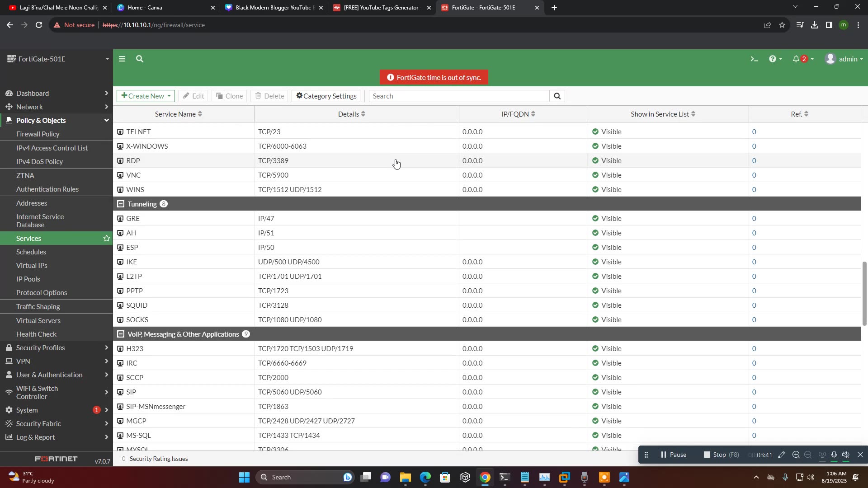Open the notifications bell icon
The image size is (868, 488).
pyautogui.click(x=797, y=59)
